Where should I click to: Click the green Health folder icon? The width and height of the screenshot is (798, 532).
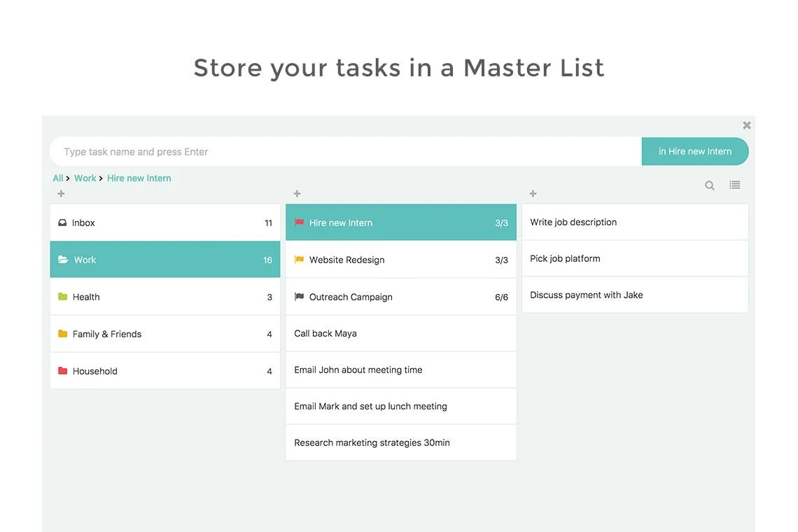coord(62,296)
